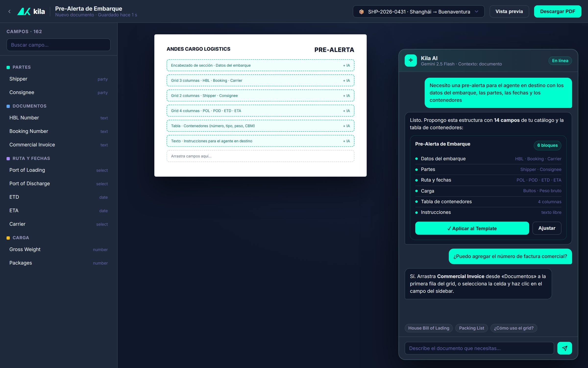Click the Tabla Contenedores block

[260, 126]
